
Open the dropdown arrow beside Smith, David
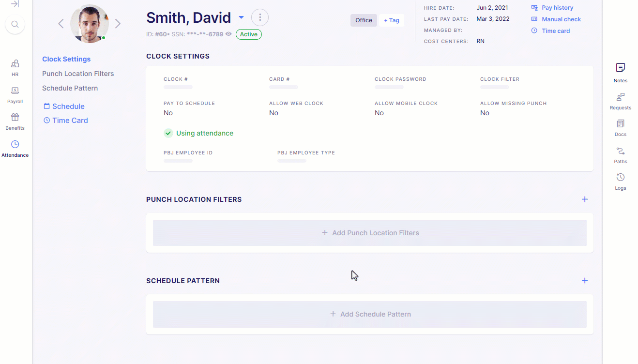coord(241,18)
